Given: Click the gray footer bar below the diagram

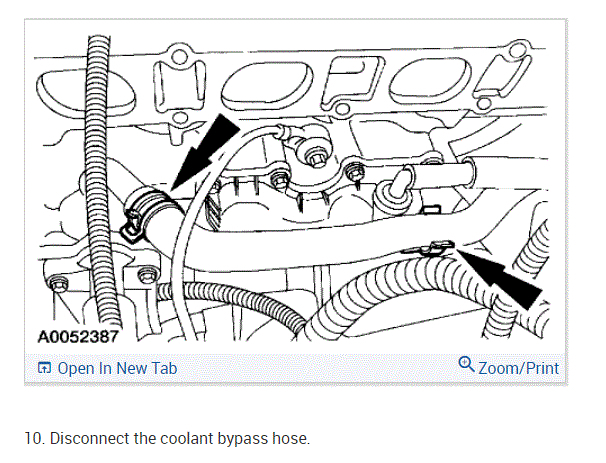Looking at the screenshot, I should point(296,368).
